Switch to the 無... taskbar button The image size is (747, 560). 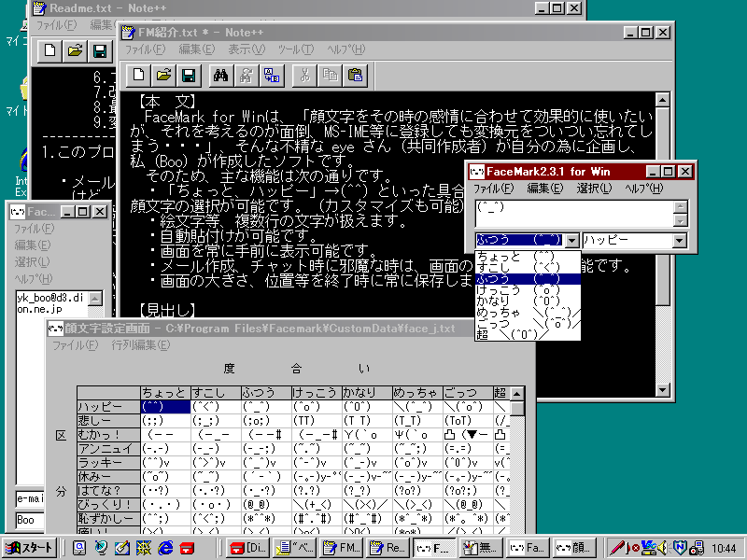[481, 548]
